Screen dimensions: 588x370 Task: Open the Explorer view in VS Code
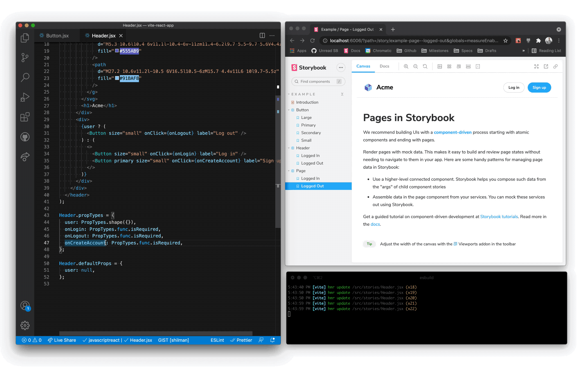pos(25,38)
